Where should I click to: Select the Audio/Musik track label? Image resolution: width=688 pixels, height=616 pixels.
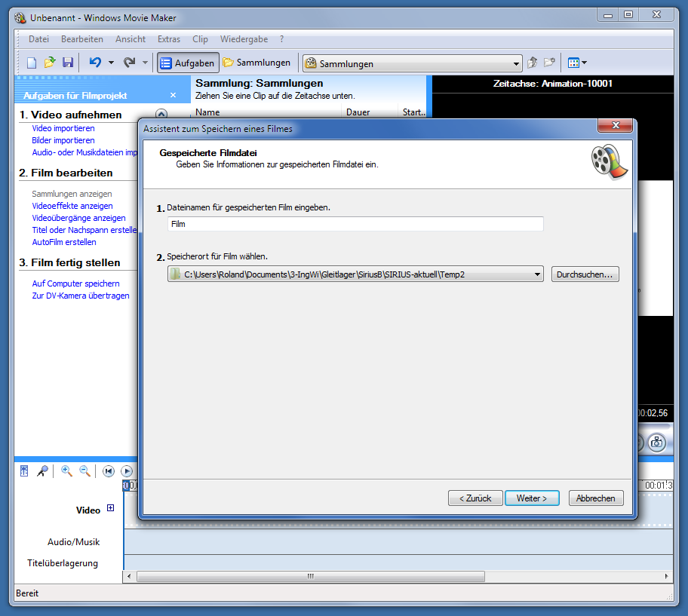coord(74,542)
